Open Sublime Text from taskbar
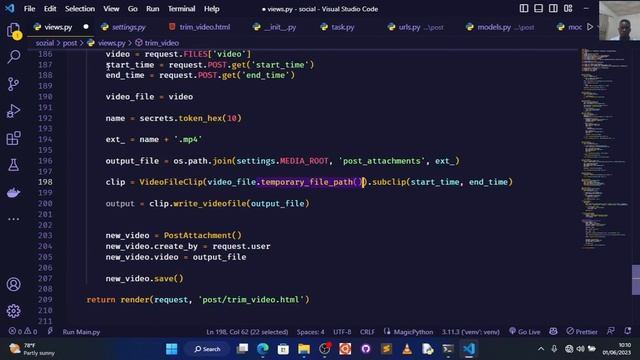 [387, 349]
